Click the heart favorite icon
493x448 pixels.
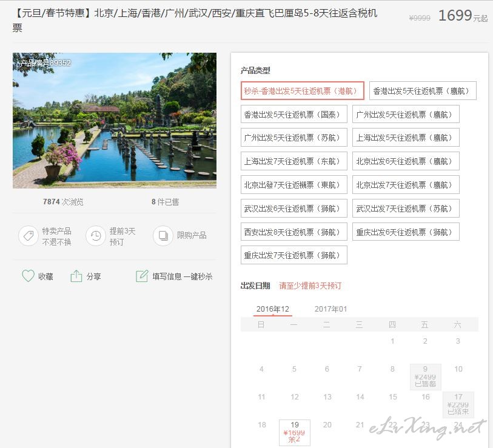point(28,276)
